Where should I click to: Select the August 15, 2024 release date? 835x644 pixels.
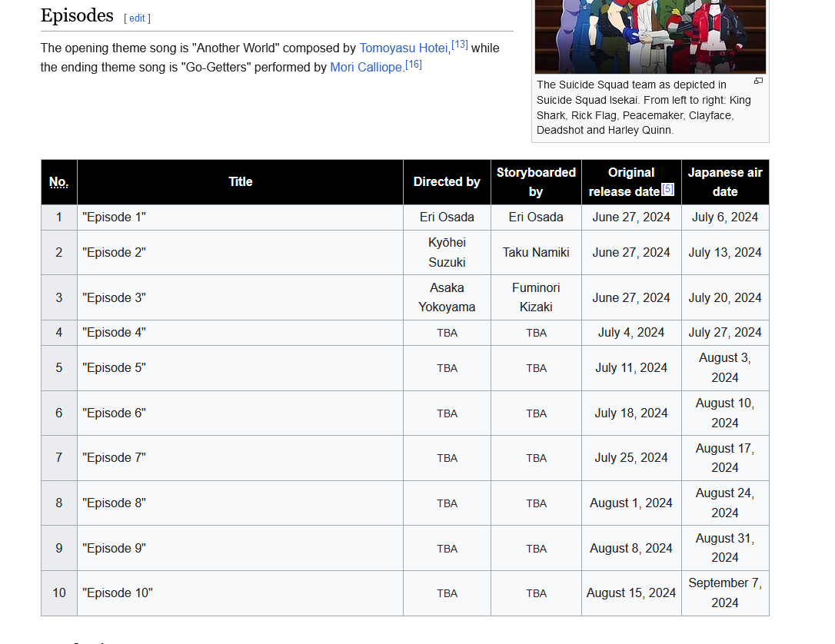click(x=630, y=593)
